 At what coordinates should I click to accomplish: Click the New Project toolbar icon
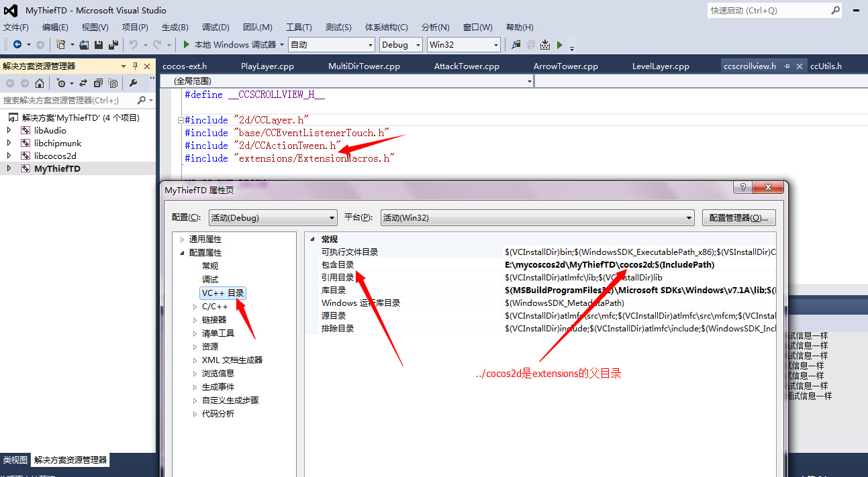60,44
